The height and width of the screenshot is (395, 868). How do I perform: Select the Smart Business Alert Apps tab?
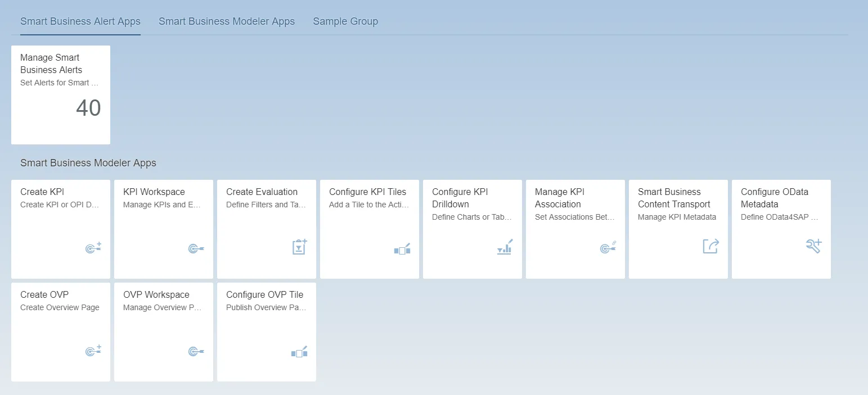pos(80,21)
